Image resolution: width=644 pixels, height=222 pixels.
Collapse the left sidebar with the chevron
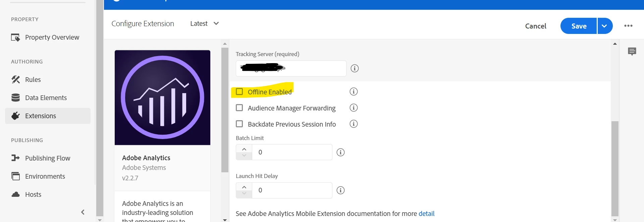(x=83, y=212)
